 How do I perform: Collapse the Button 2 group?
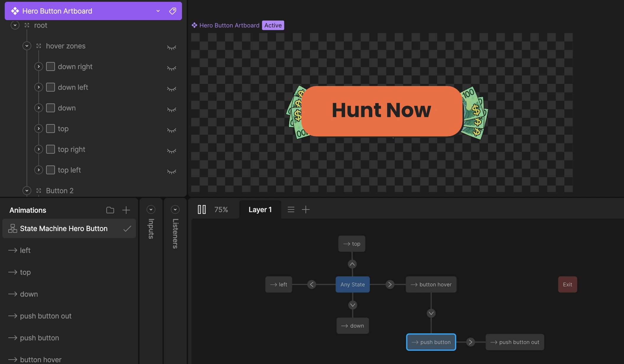tap(27, 191)
